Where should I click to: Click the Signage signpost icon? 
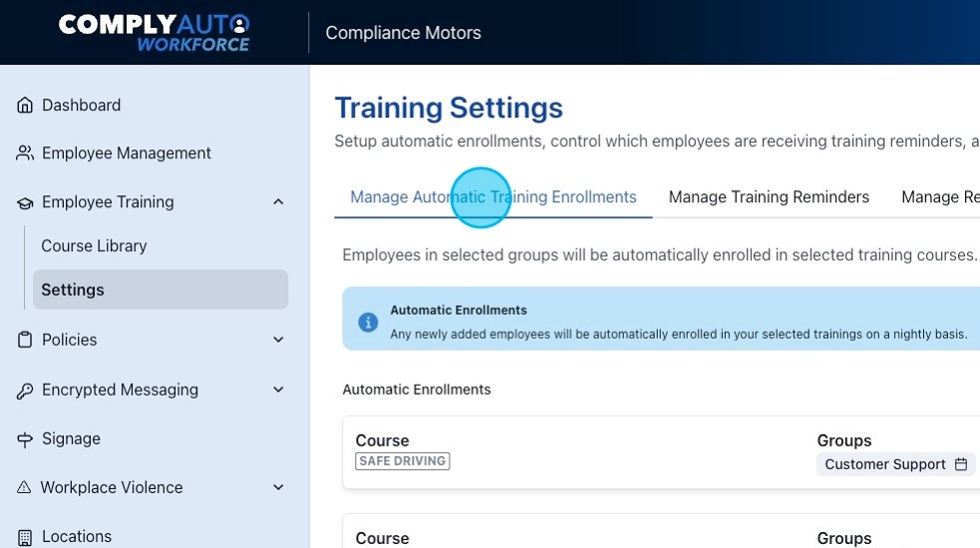(25, 439)
